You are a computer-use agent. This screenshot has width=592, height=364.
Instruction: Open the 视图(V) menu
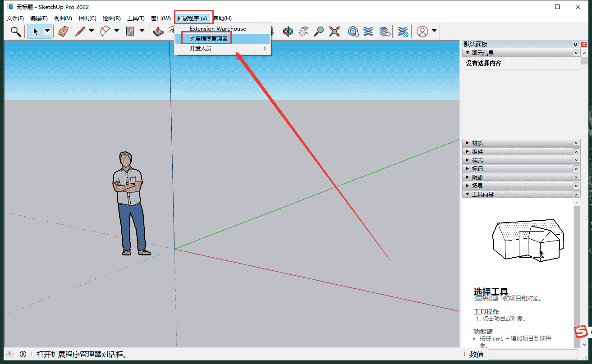63,18
